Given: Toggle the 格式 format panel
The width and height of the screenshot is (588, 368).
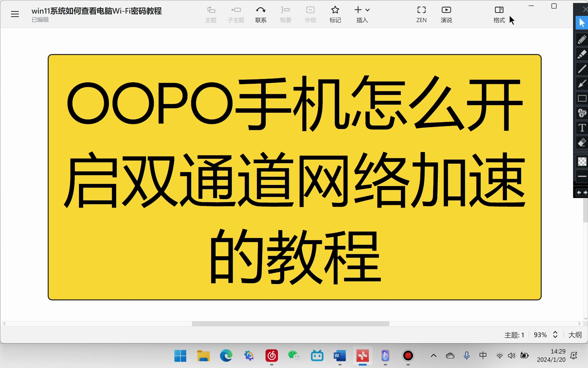Looking at the screenshot, I should 499,15.
